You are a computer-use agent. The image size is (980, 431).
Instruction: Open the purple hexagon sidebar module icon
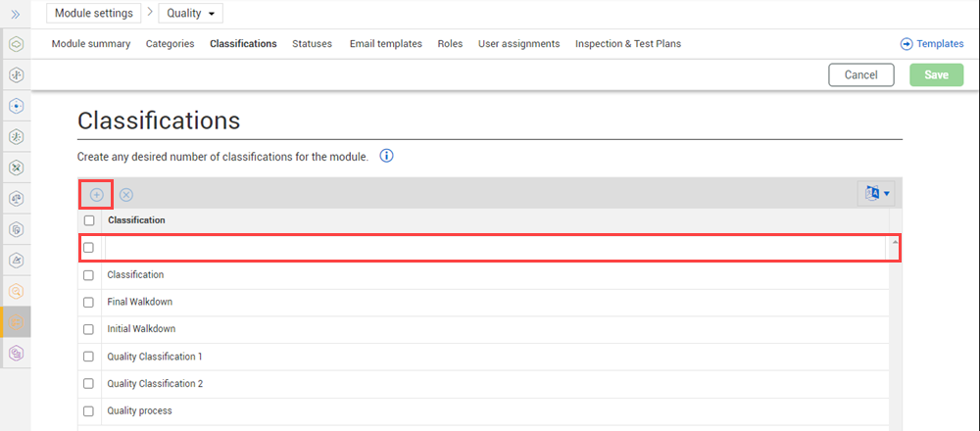point(16,353)
